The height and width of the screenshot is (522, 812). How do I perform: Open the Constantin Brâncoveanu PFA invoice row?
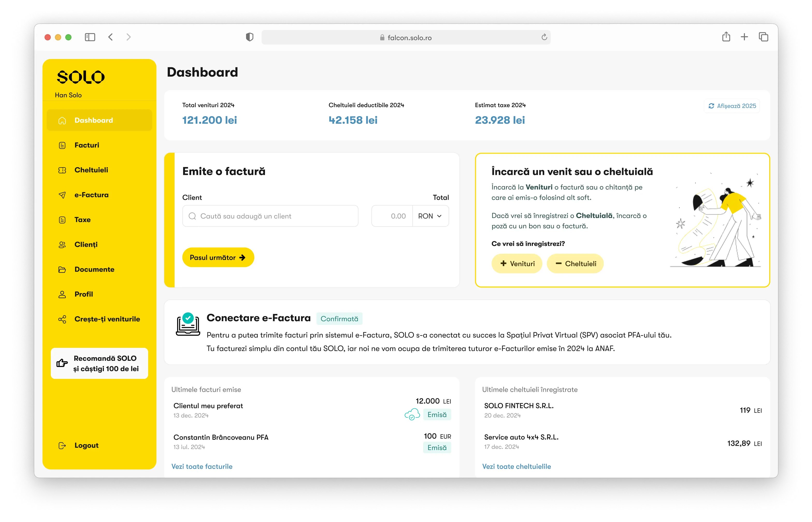coord(312,442)
